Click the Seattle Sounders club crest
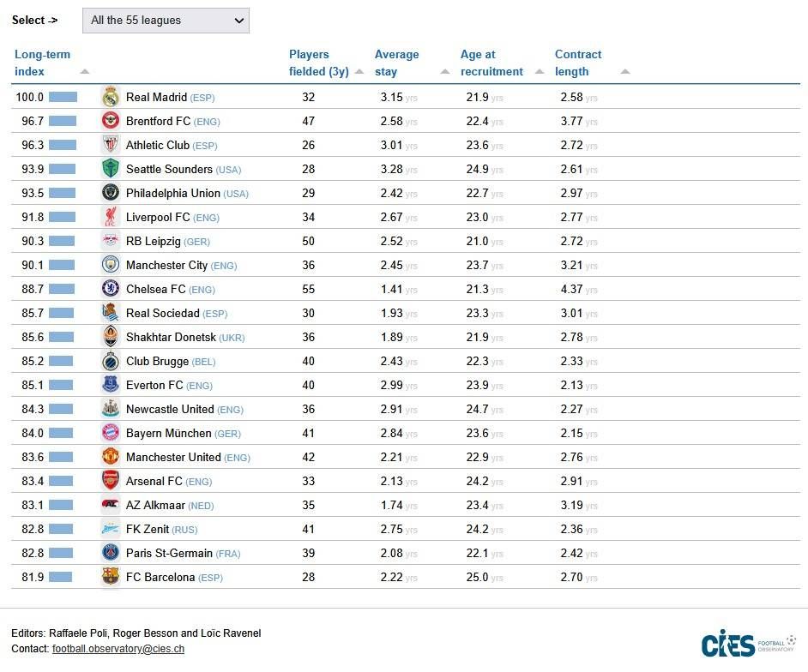The width and height of the screenshot is (808, 672). (110, 169)
